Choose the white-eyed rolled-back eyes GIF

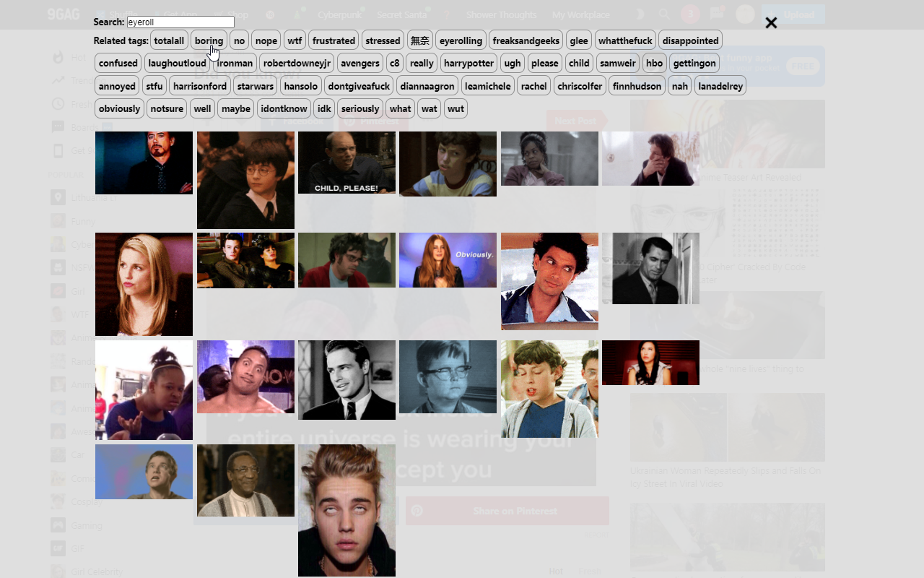[346, 510]
